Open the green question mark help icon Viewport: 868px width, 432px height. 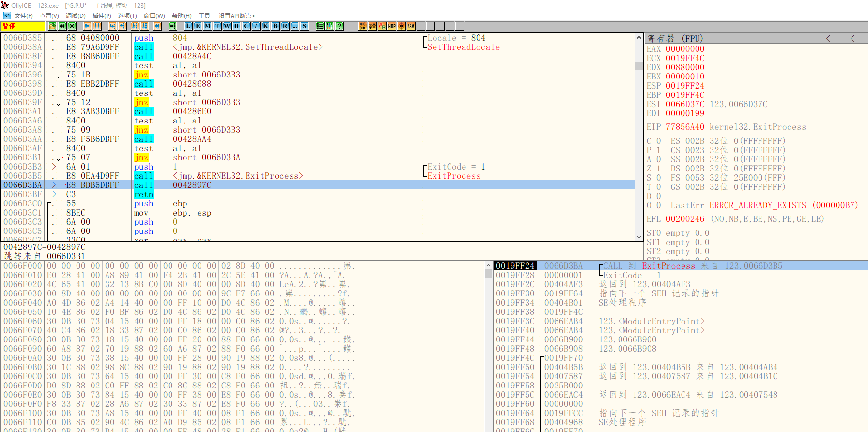pyautogui.click(x=340, y=26)
